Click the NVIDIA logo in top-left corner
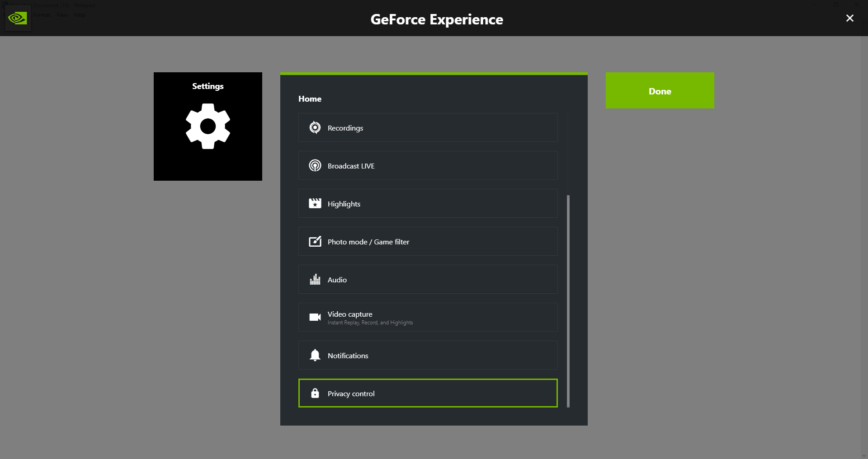The height and width of the screenshot is (459, 868). pyautogui.click(x=18, y=19)
